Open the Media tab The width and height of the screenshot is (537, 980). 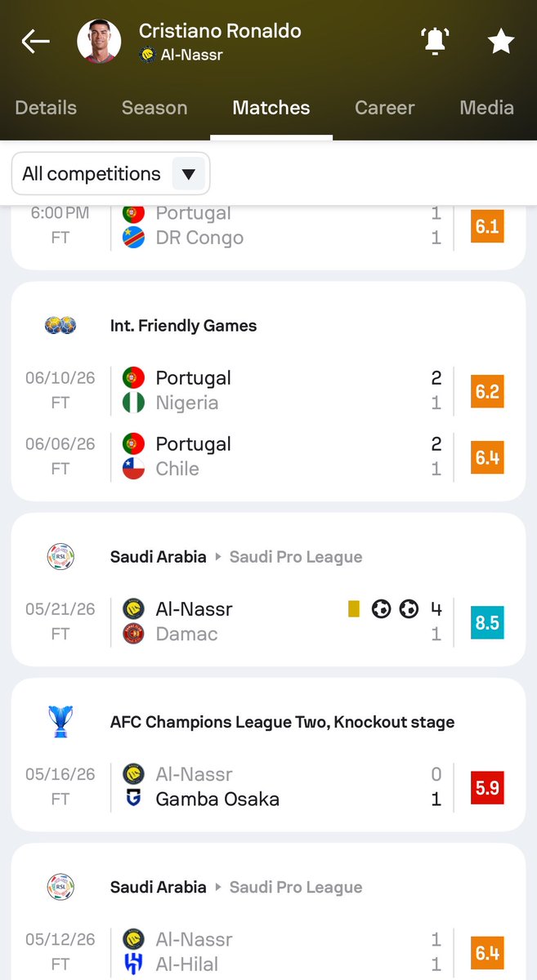click(487, 108)
